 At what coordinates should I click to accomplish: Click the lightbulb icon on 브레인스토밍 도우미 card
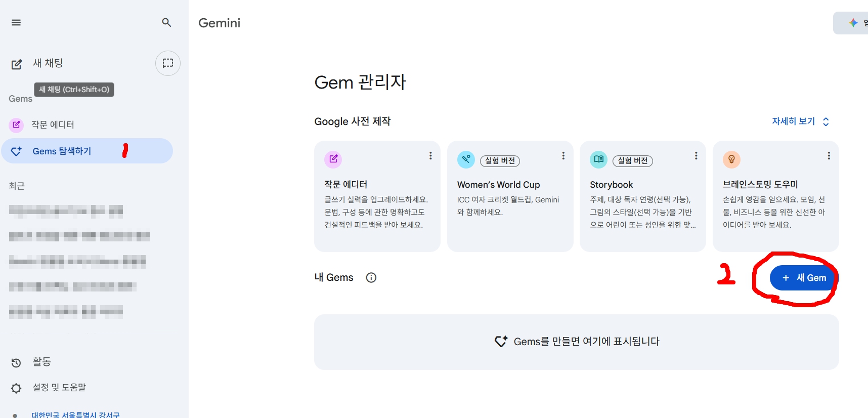[x=731, y=159]
